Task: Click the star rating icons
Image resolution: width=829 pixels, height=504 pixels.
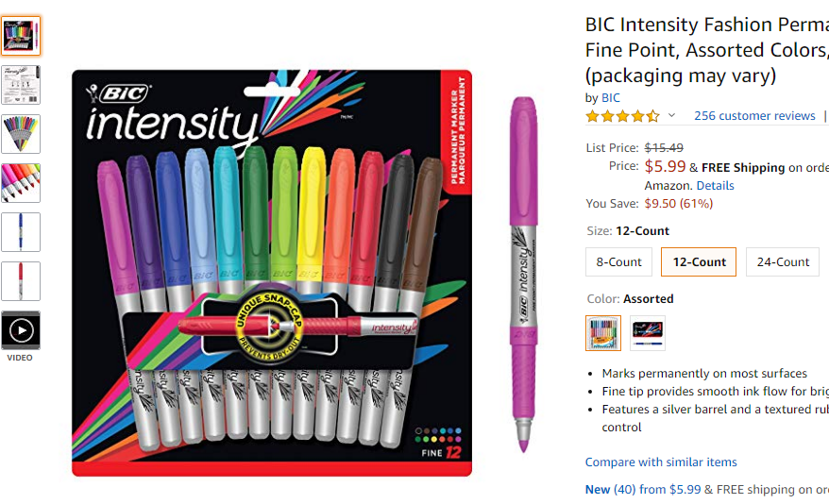Action: (x=623, y=116)
